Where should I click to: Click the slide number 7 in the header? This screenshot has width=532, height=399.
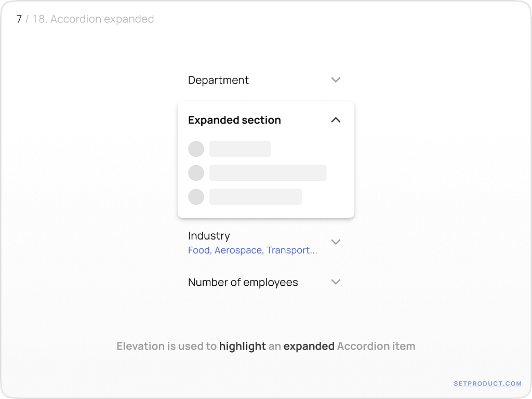[19, 19]
